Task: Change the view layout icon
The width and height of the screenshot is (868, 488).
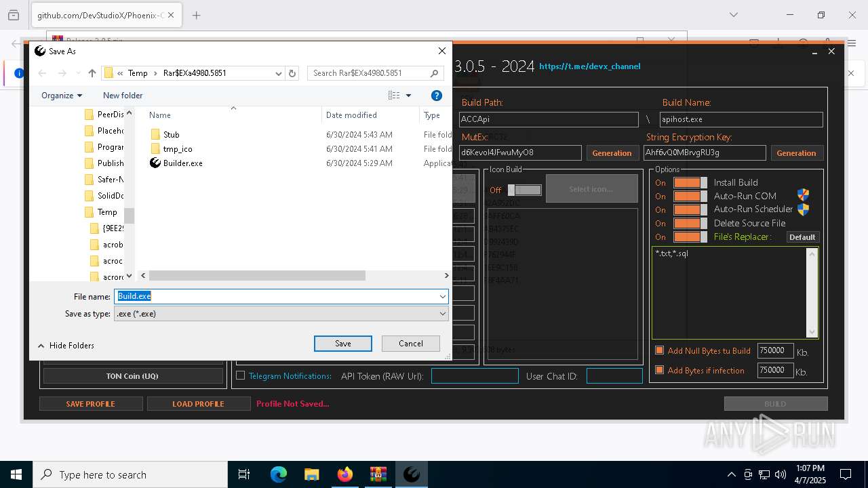Action: [394, 96]
